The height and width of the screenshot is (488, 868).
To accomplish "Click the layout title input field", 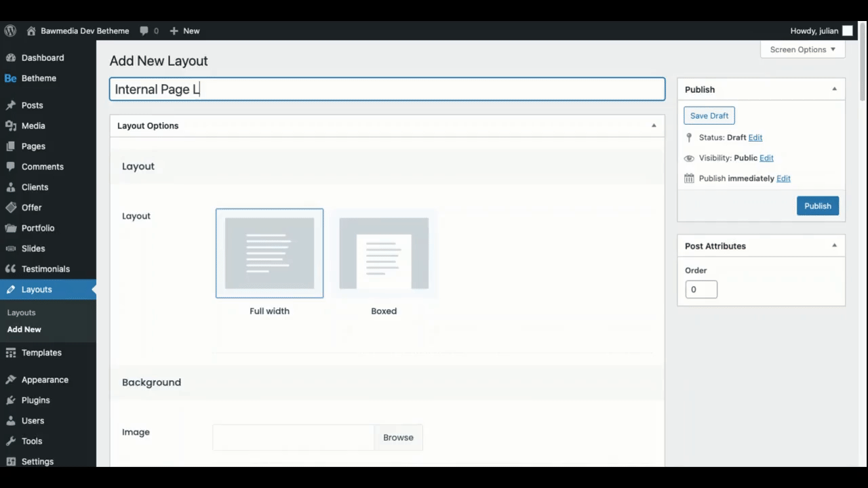I will pos(387,89).
